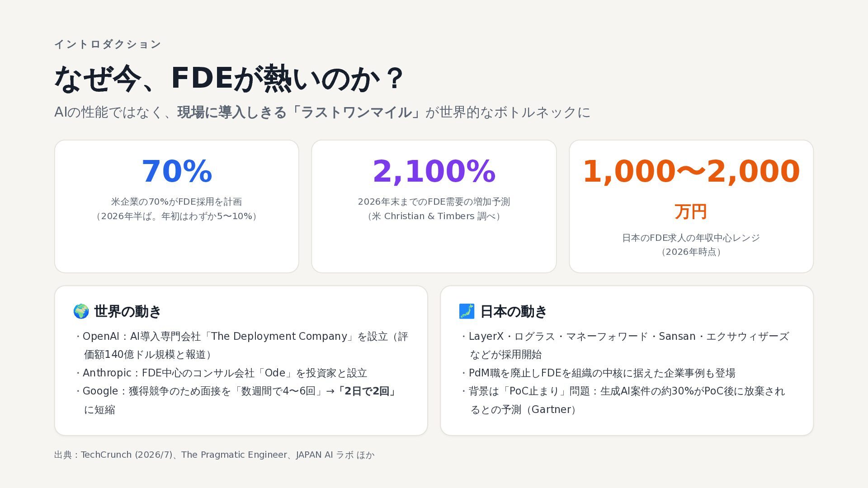The width and height of the screenshot is (868, 488).
Task: Click the 出典 TechCrunch source footnote
Action: 214,455
